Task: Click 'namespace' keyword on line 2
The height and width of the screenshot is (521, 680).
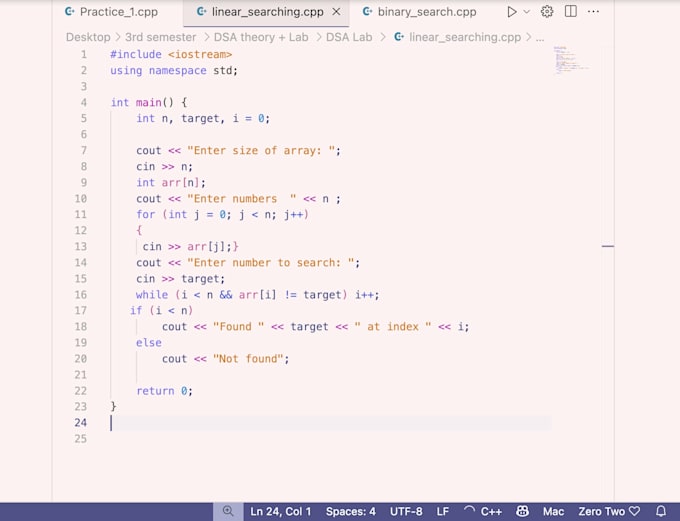Action: (x=177, y=71)
